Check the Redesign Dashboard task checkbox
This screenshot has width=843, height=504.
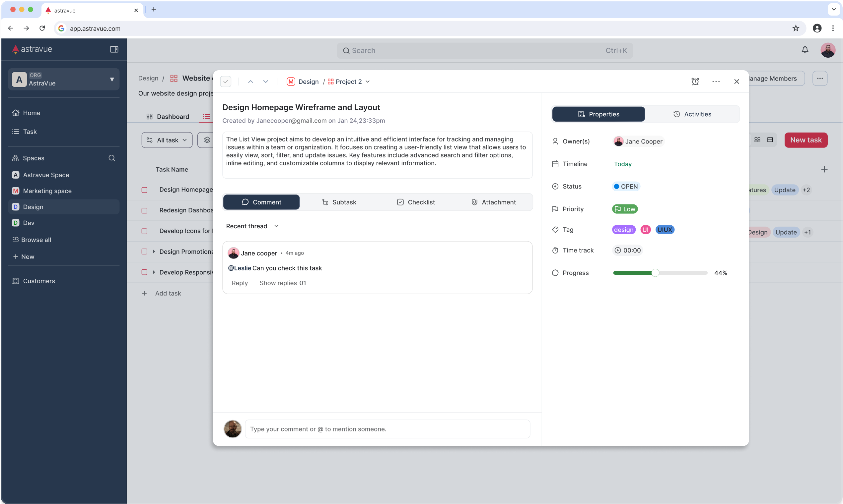144,210
